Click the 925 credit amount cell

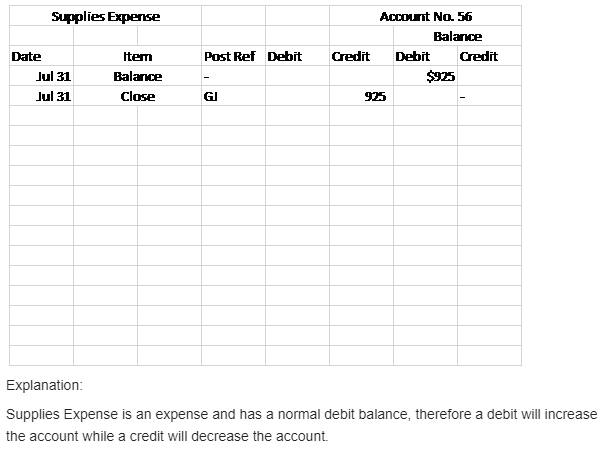[x=375, y=96]
